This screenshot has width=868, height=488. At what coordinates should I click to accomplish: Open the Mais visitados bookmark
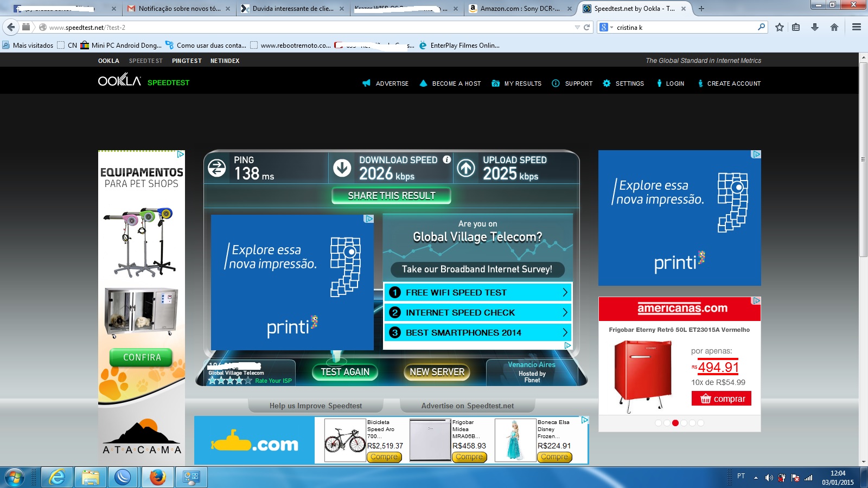(x=28, y=46)
